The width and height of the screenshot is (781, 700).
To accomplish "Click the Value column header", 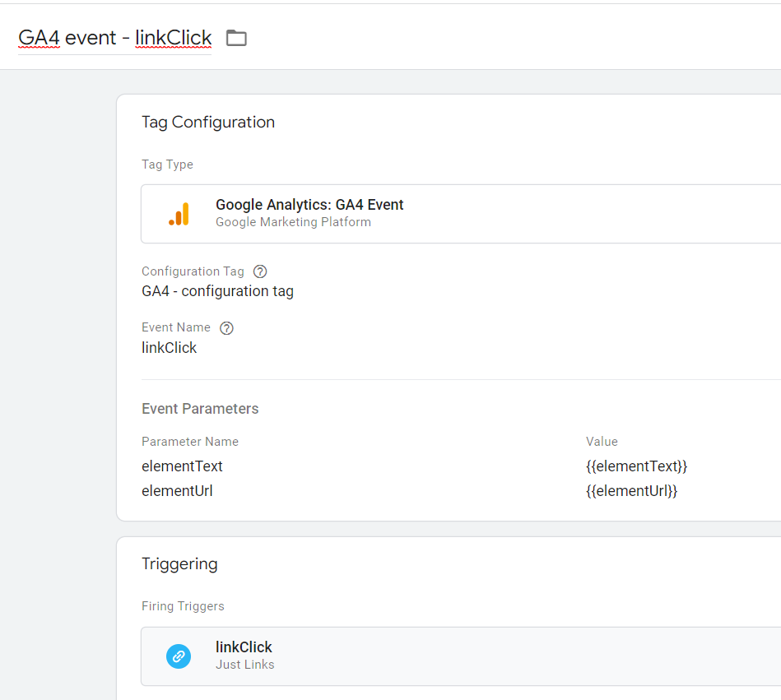I will click(x=602, y=442).
